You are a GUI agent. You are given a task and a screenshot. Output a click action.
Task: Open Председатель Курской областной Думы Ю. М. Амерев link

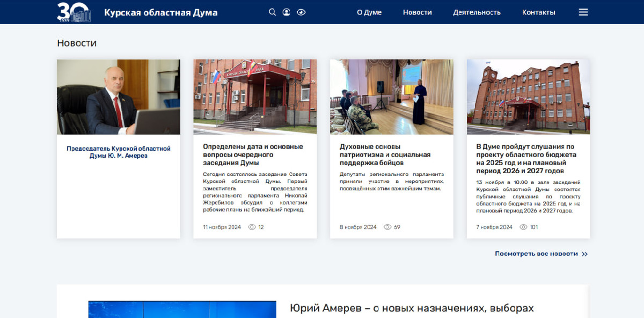click(119, 152)
